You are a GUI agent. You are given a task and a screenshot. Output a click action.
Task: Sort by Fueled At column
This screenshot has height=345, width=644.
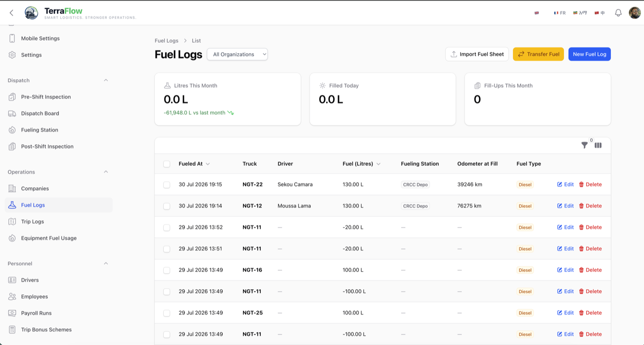[x=194, y=164]
